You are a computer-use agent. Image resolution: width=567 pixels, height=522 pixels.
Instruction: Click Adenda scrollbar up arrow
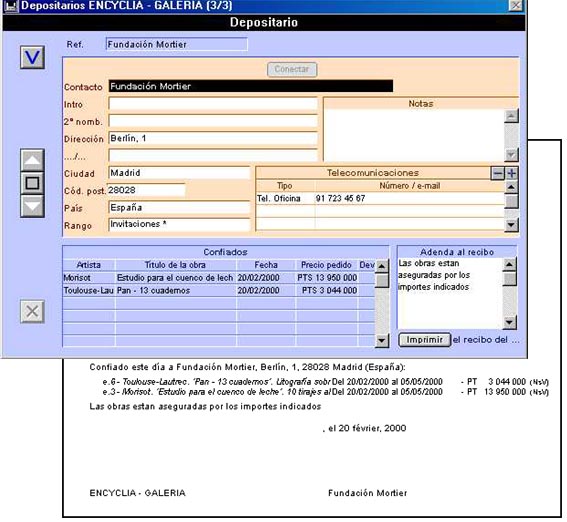[x=509, y=265]
